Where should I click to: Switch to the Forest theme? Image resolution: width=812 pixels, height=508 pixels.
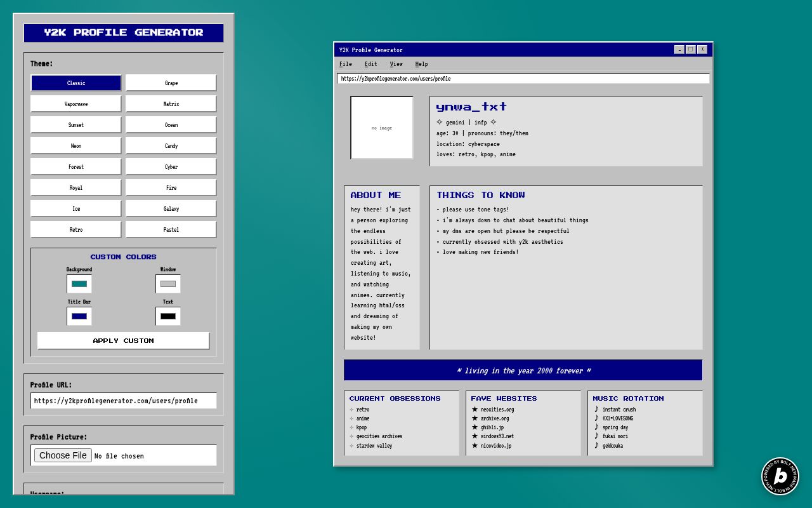coord(76,167)
